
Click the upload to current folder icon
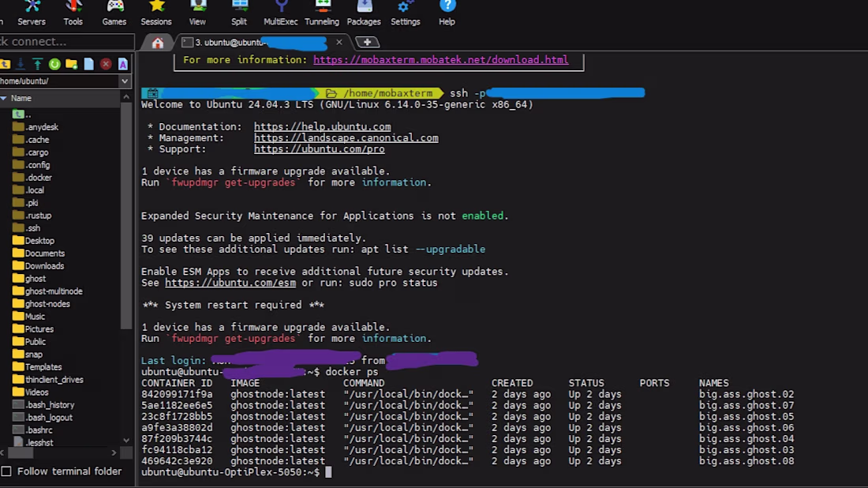[x=37, y=64]
